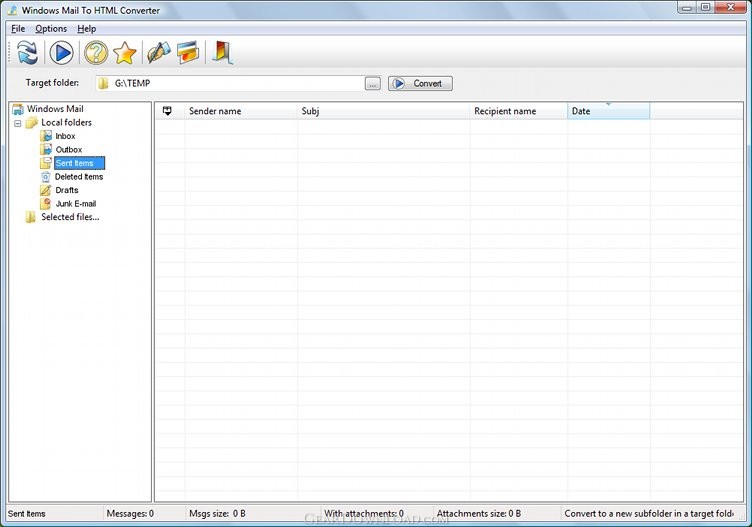Open the Help menu

(x=87, y=29)
